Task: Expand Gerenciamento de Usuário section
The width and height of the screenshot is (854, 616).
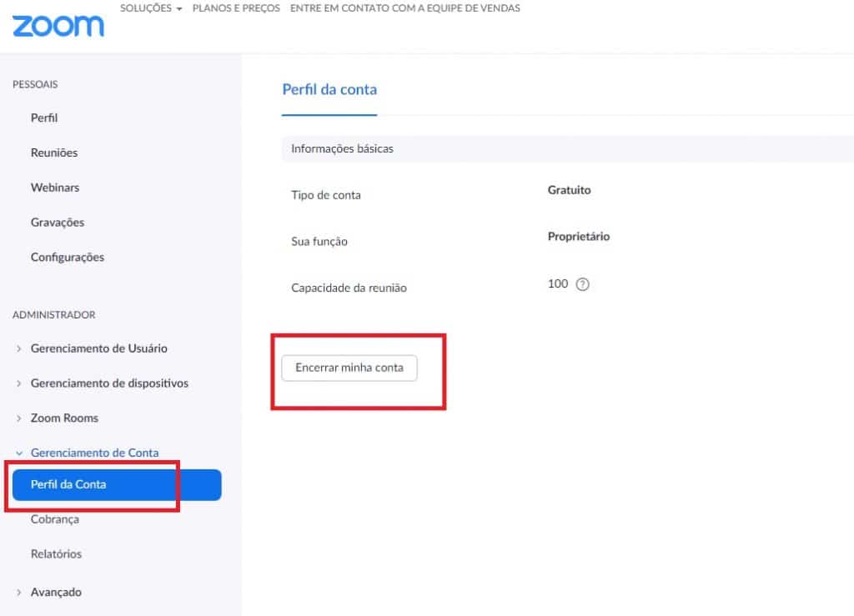Action: (98, 348)
